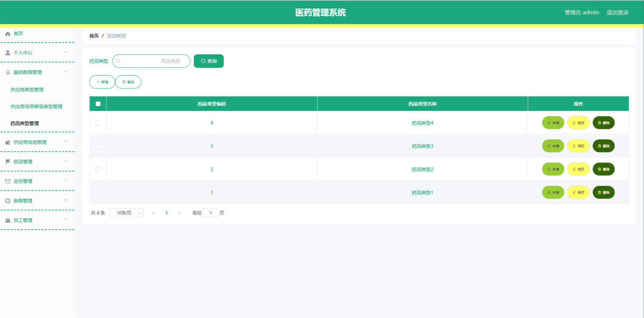644x318 pixels.
Task: View 详情 for 药品类型4 row
Action: point(553,123)
